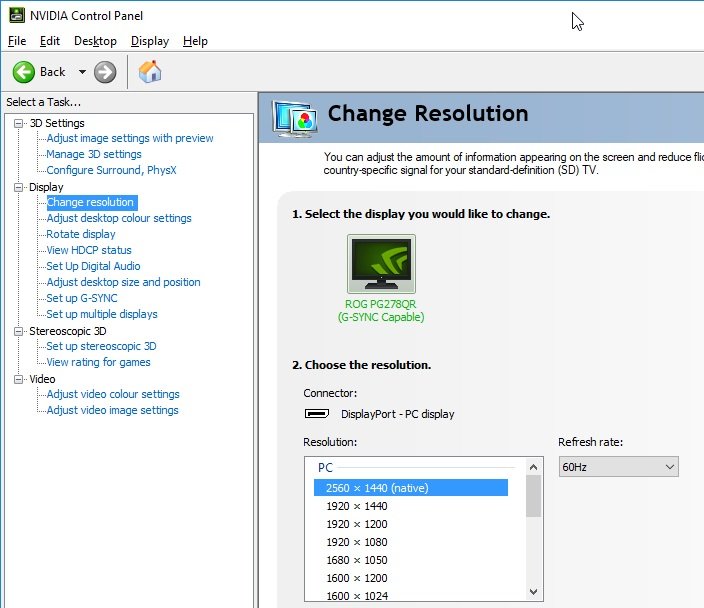Click resolution list scroll down arrow
704x608 pixels.
coord(533,592)
